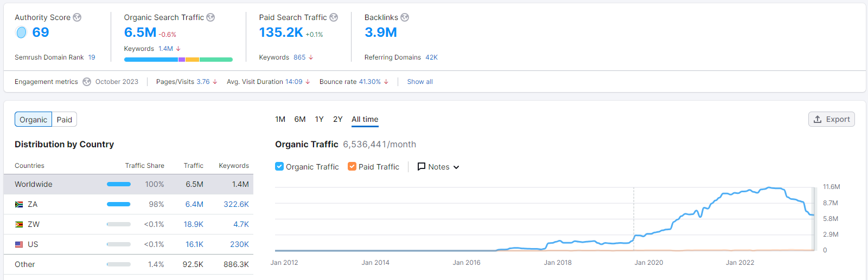The height and width of the screenshot is (280, 868).
Task: Click the United States flag icon
Action: pos(19,244)
